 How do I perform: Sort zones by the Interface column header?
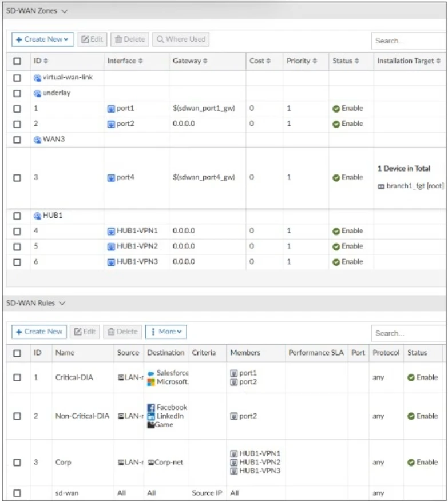coord(125,61)
